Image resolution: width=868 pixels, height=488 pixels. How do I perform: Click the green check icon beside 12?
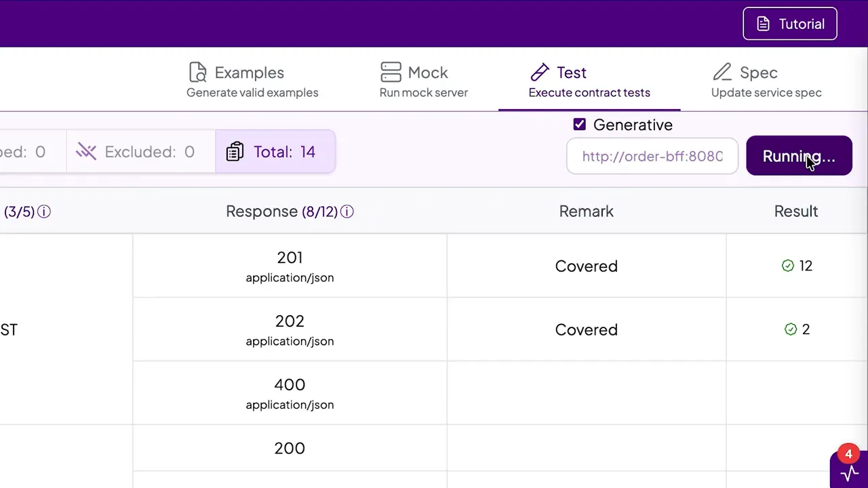[x=788, y=266]
